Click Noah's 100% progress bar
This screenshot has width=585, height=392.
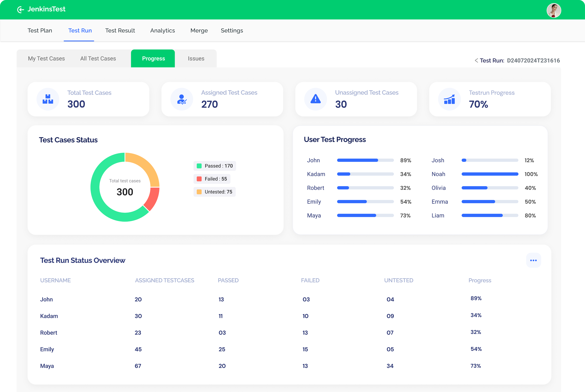pos(490,174)
